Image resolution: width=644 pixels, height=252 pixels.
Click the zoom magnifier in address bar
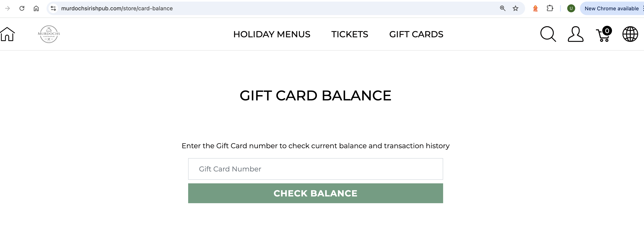(x=503, y=9)
